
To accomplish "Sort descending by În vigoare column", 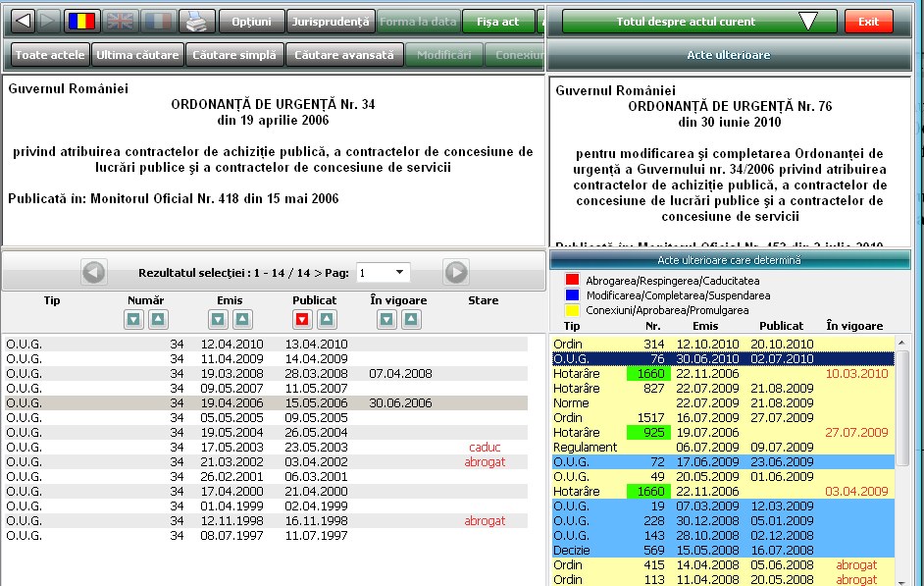I will point(386,320).
